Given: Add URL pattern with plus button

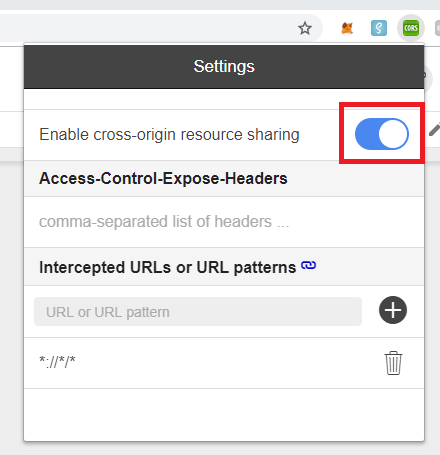Looking at the screenshot, I should tap(393, 310).
